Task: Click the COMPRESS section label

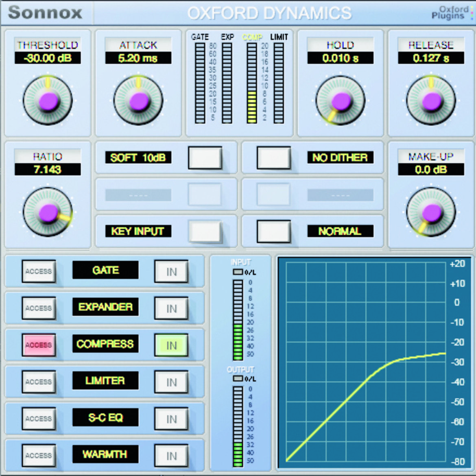Action: click(105, 344)
